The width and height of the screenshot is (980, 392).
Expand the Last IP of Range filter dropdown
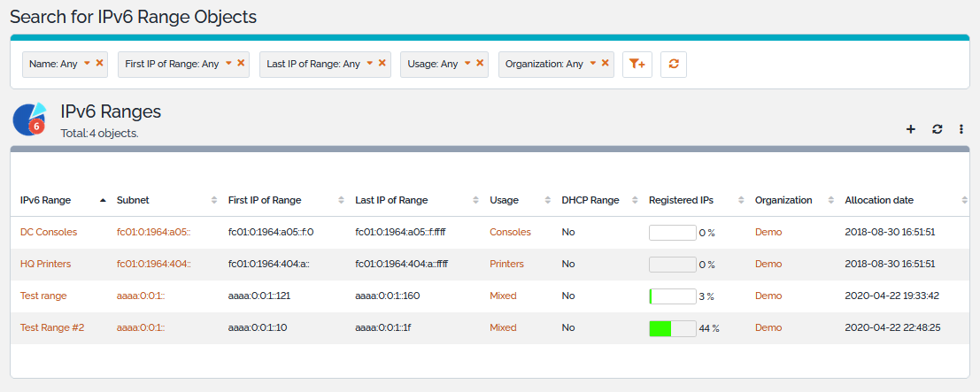point(370,63)
